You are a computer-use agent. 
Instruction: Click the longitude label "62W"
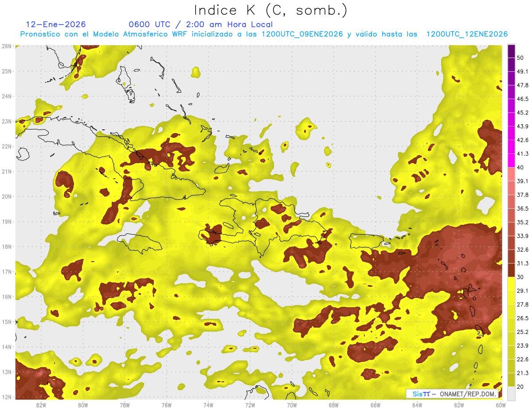[x=459, y=405]
